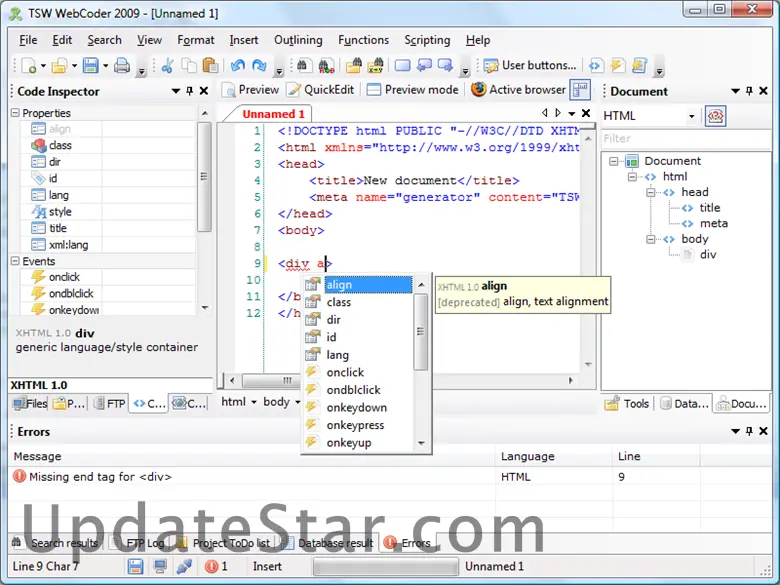Click the class property icon in Code Inspector
Viewport: 780px width, 585px height.
[38, 145]
